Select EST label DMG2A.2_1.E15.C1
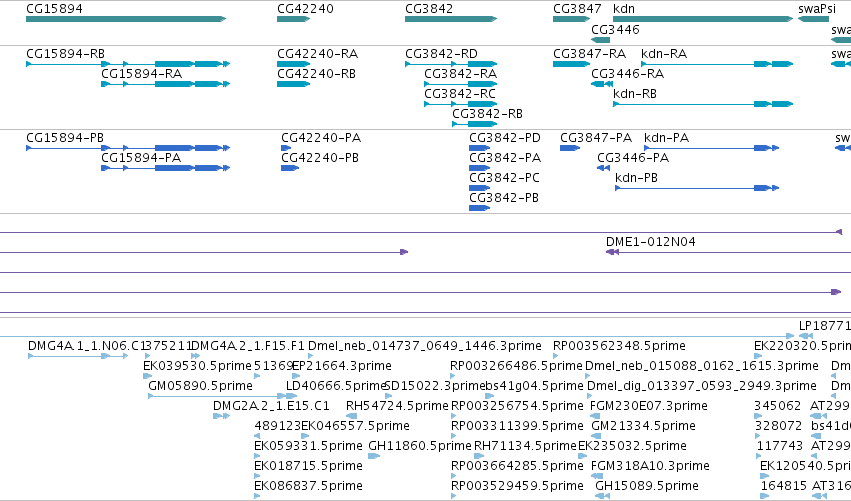This screenshot has width=851, height=501. click(x=271, y=406)
